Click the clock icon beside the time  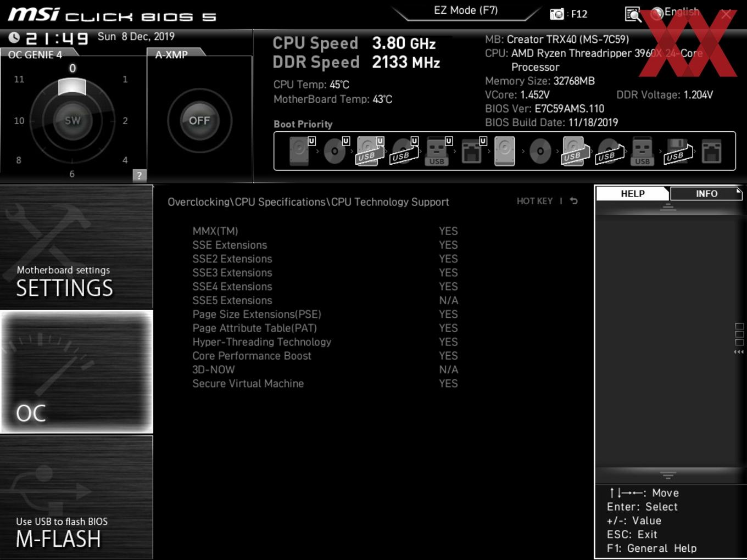tap(14, 37)
